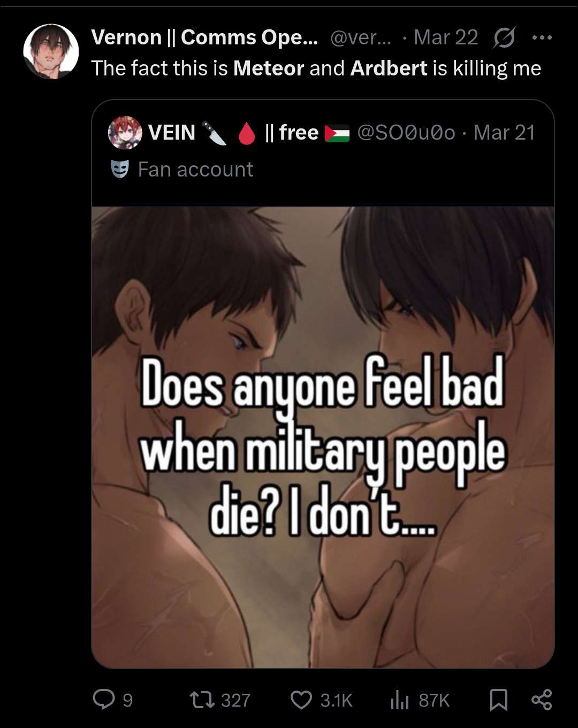Image resolution: width=578 pixels, height=728 pixels.
Task: Open the @ver... handle link
Action: coord(361,37)
